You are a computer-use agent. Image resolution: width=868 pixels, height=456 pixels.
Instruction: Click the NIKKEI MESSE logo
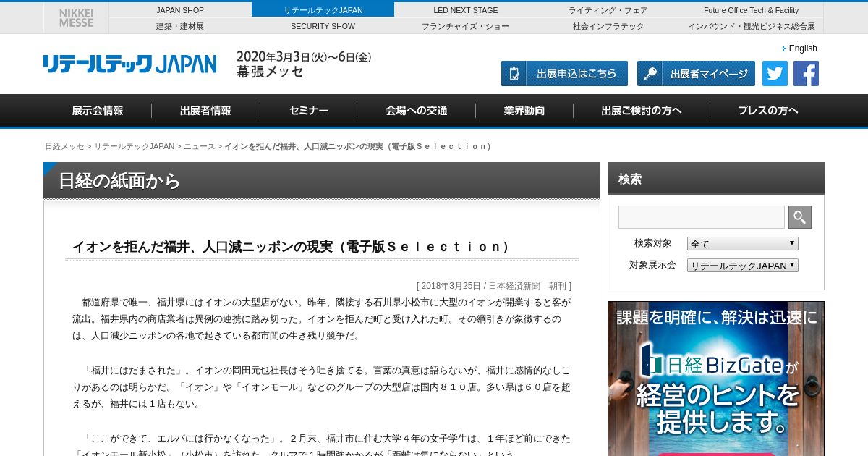point(76,18)
